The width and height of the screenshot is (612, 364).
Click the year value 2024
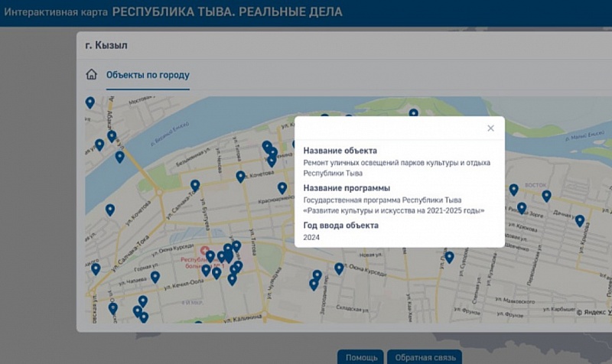(311, 238)
